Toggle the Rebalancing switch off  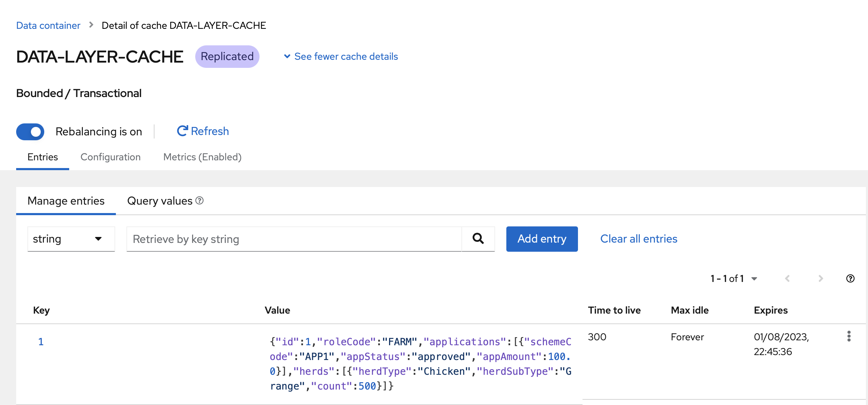point(30,131)
